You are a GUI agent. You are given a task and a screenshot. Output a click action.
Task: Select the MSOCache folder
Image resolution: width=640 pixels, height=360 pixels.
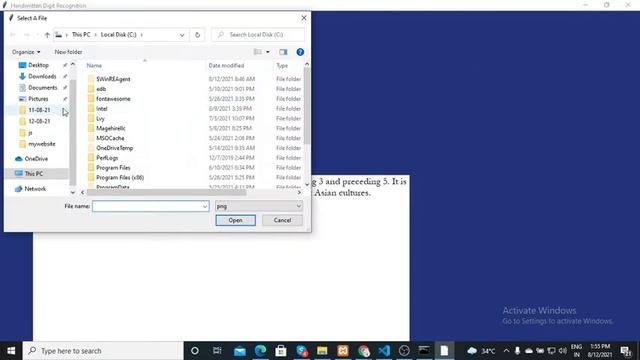110,138
